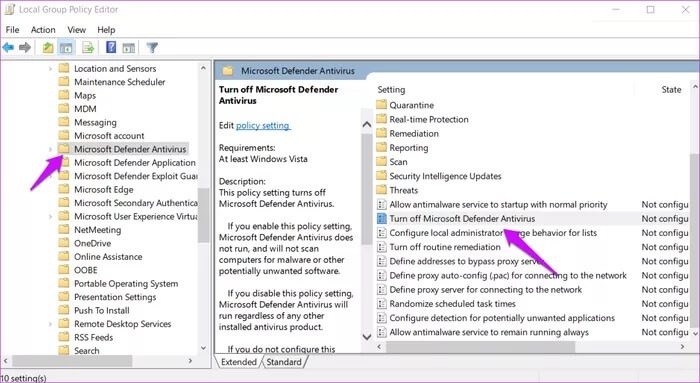Select Define addresses to bypass proxy server
This screenshot has height=383, width=700.
coord(467,261)
